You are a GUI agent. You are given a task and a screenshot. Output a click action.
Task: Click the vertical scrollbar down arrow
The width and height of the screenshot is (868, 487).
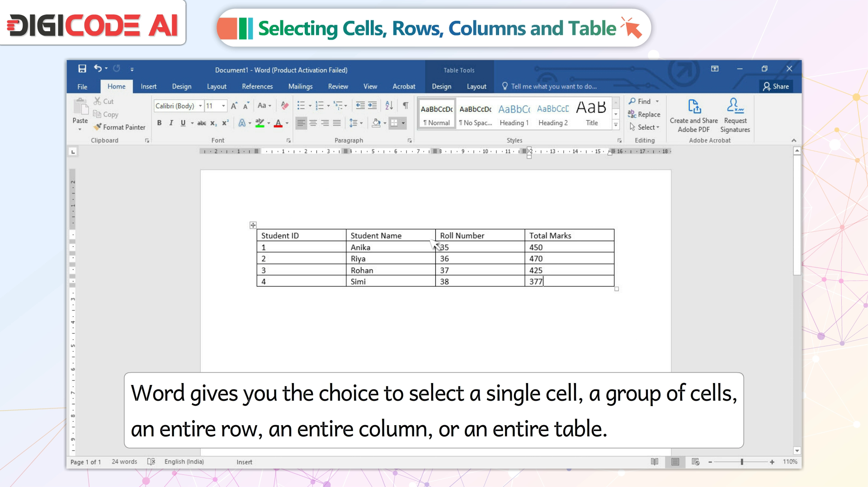coord(797,451)
